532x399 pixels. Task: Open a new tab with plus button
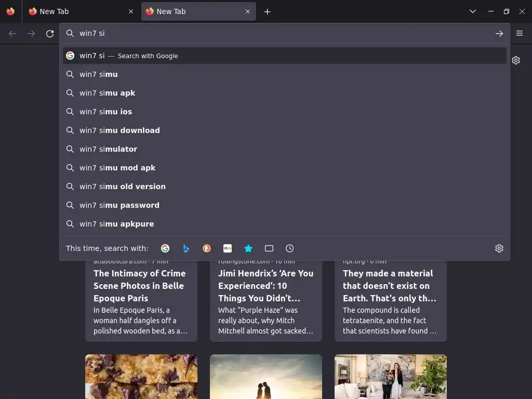(x=268, y=12)
